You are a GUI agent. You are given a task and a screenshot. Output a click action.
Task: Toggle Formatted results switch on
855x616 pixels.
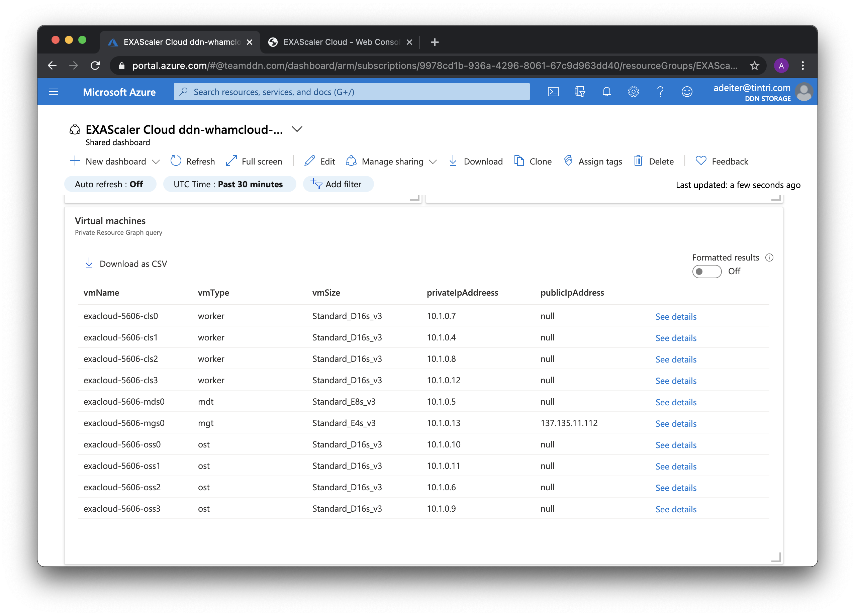[x=706, y=272]
